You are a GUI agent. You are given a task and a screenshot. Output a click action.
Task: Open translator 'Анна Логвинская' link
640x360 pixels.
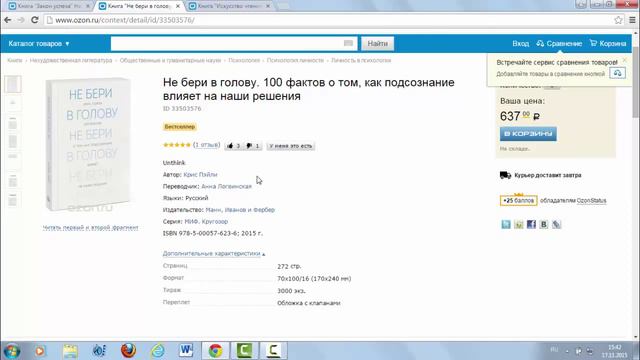click(x=227, y=187)
